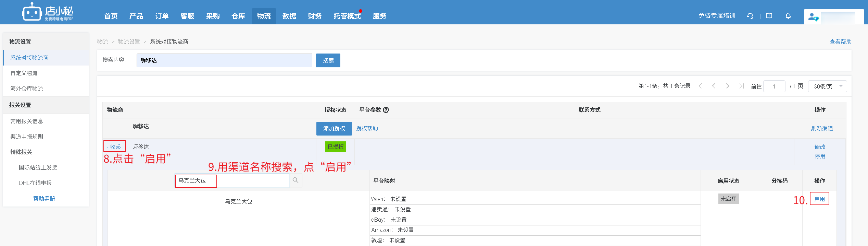The image size is (868, 246).
Task: Focus the 搜索内容 input field
Action: (x=224, y=60)
